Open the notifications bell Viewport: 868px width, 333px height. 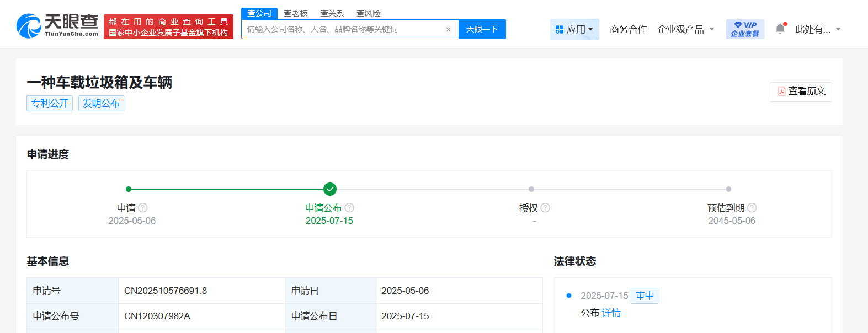[780, 29]
